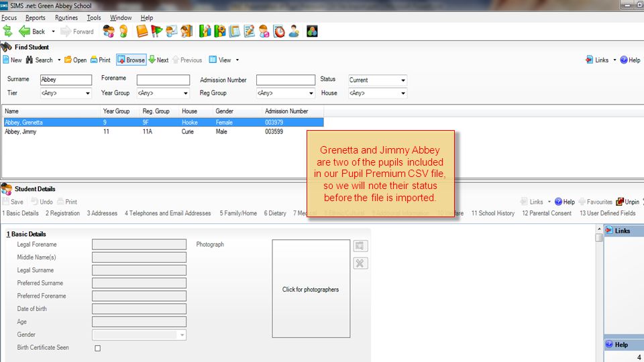Open the lined notepad sheet icon
The height and width of the screenshot is (362, 644).
coord(235,32)
